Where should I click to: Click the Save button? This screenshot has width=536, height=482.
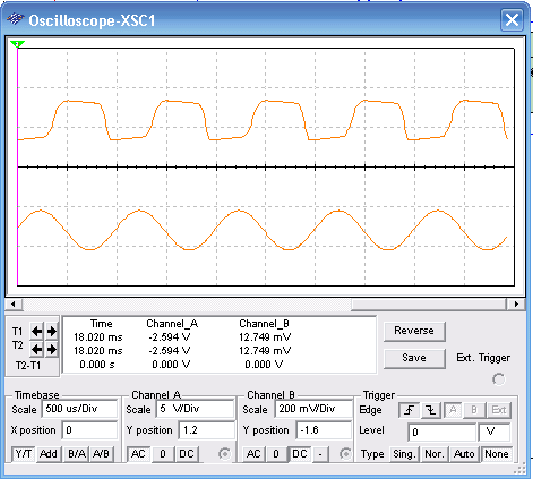click(414, 358)
